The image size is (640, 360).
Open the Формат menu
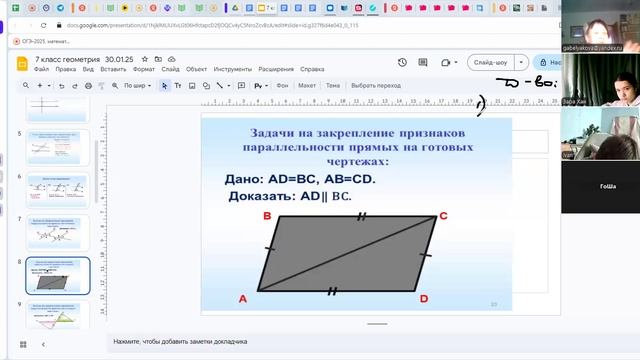click(x=144, y=69)
